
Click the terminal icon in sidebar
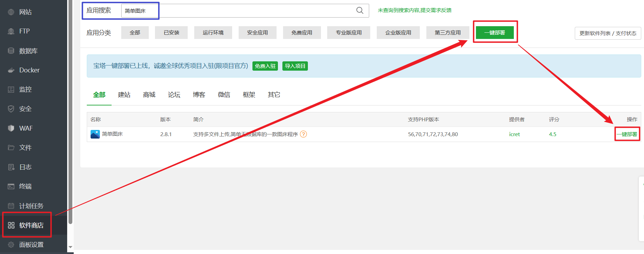(11, 186)
